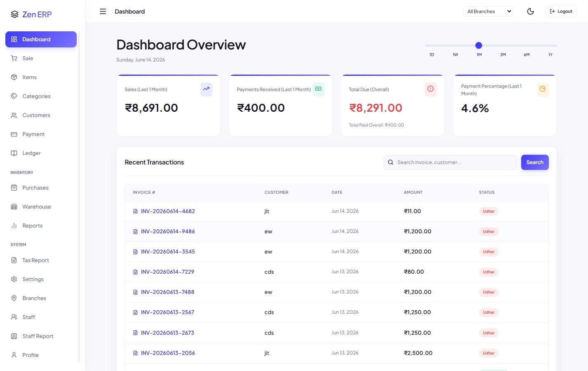Click the Reports bar chart icon
This screenshot has width=588, height=371.
coord(14,225)
